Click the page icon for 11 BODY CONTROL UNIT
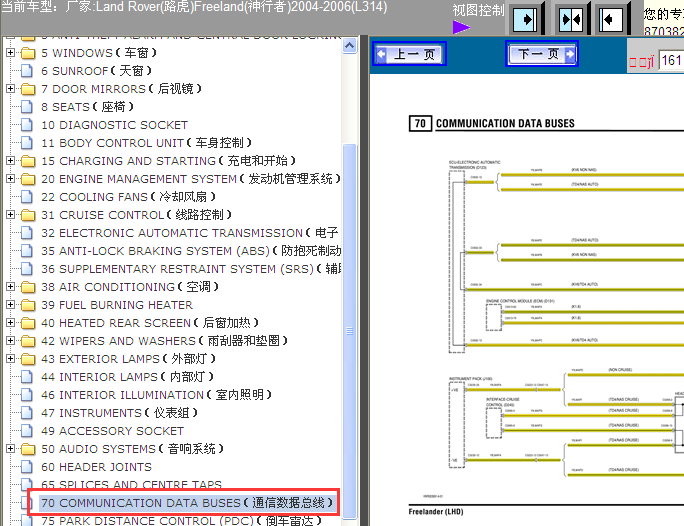Screen dimensions: 684x526 coord(27,143)
